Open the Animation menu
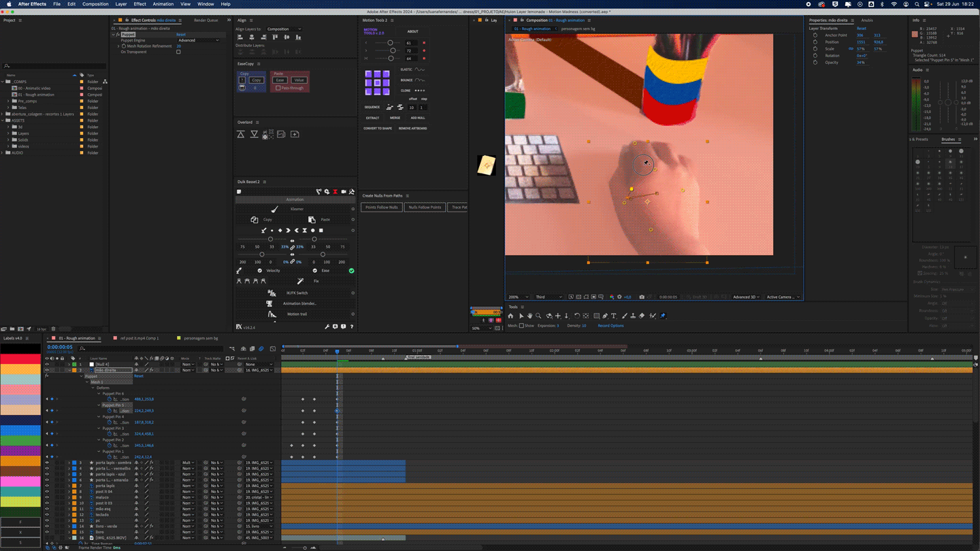 (x=163, y=4)
